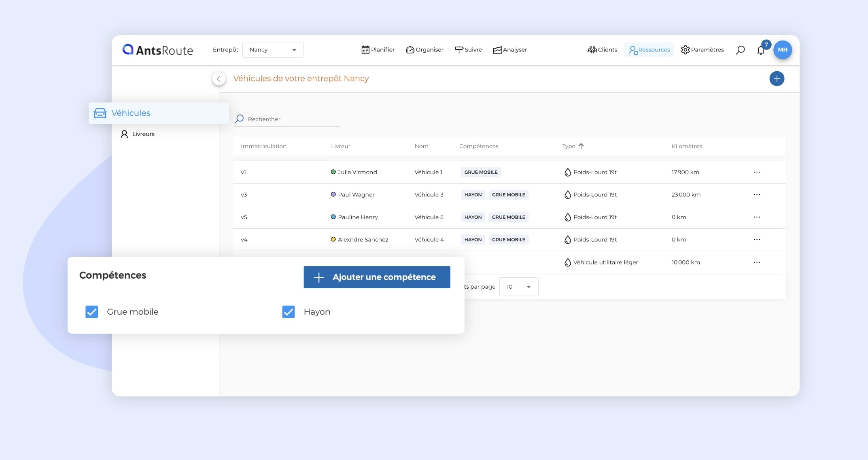Click drop icon for Véhicule utilitaire léger
The image size is (868, 460).
click(567, 262)
